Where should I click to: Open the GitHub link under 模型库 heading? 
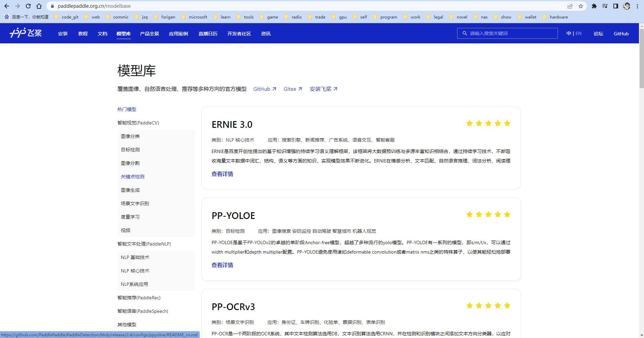pyautogui.click(x=265, y=89)
